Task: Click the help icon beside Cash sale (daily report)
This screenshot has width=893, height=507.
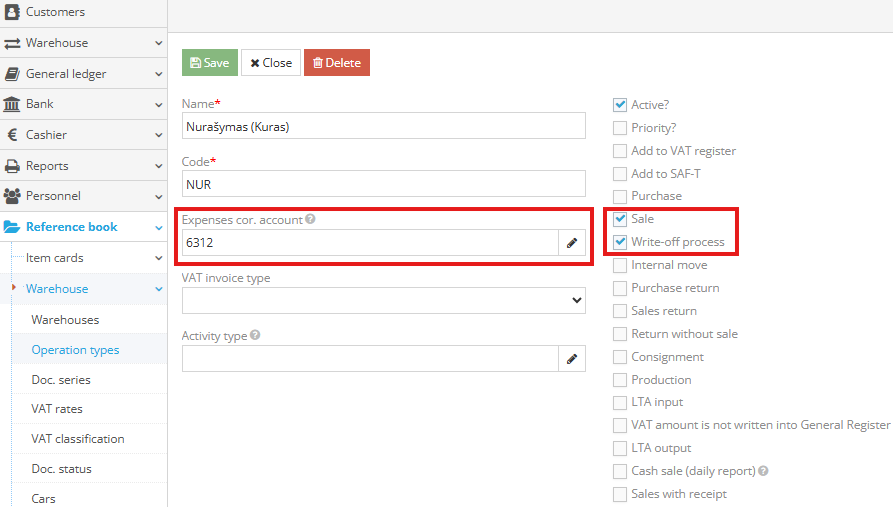Action: click(764, 471)
